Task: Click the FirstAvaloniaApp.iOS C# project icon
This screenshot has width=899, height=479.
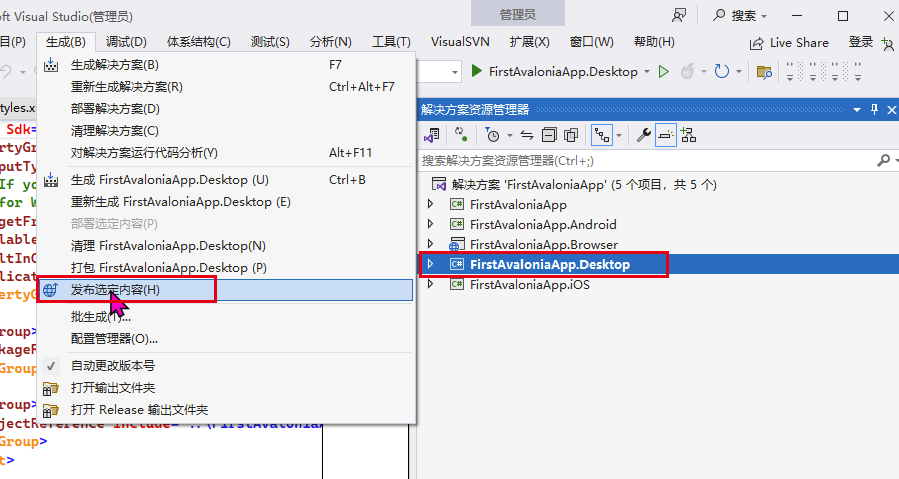Action: [457, 285]
